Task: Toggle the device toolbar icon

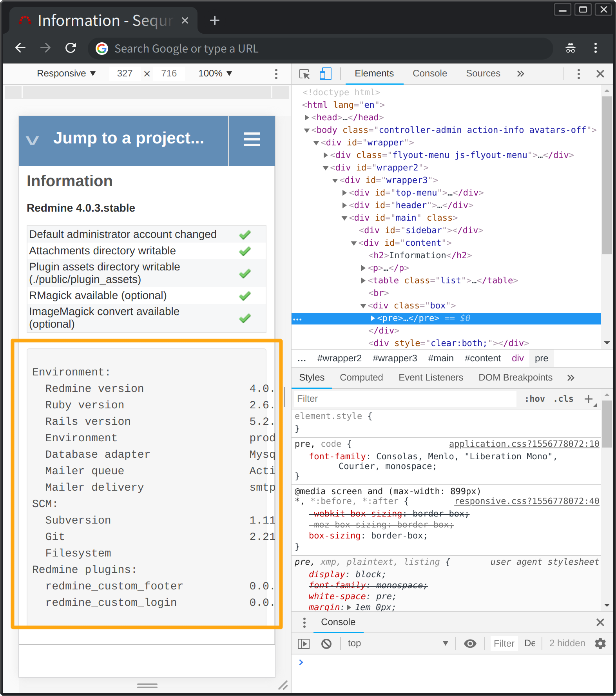Action: 326,74
